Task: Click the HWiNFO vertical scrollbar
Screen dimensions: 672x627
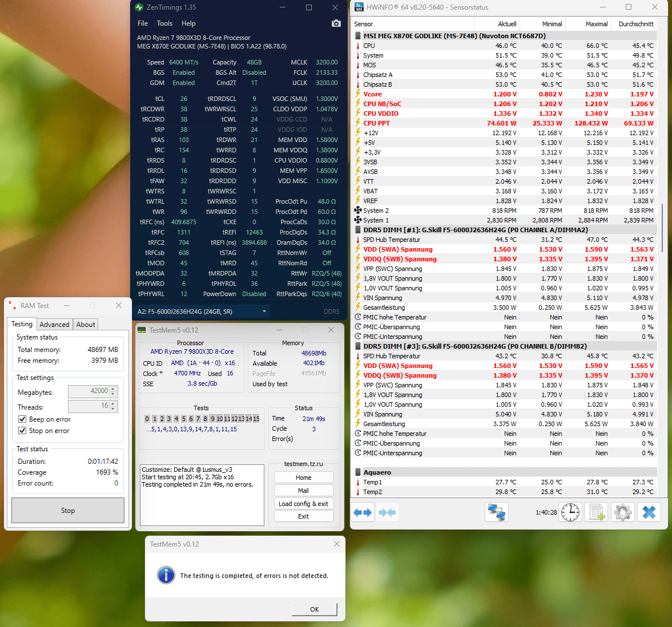Action: click(663, 227)
